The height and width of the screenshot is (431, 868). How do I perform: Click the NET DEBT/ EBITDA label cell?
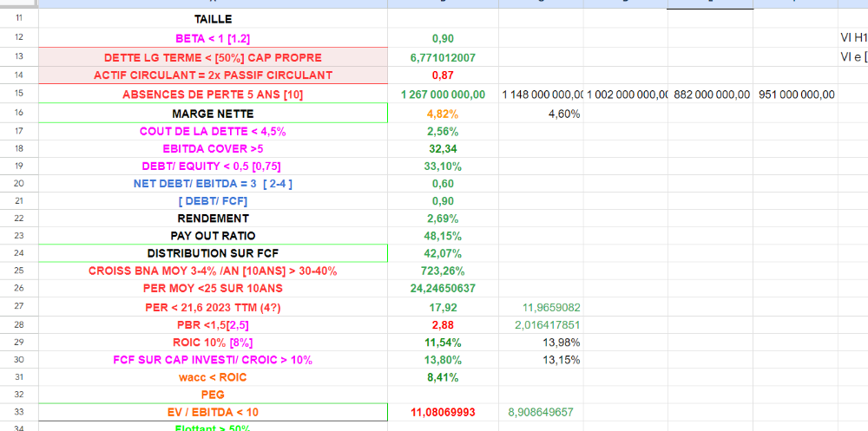213,183
